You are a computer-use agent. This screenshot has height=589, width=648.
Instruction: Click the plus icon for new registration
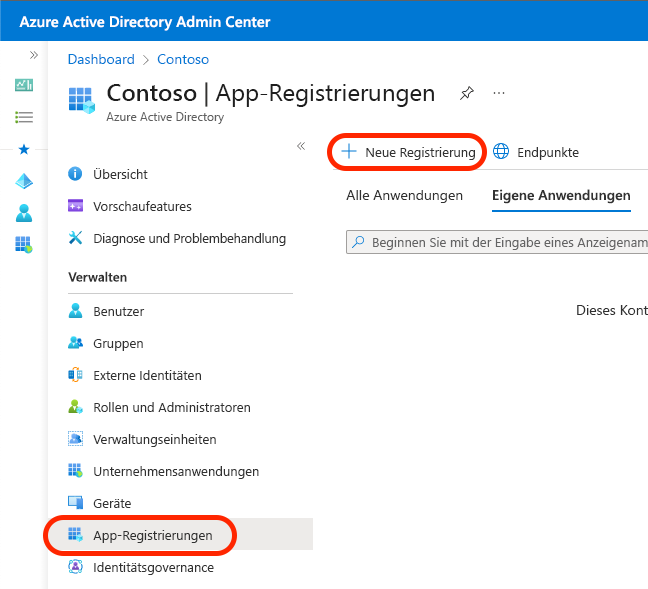click(349, 151)
